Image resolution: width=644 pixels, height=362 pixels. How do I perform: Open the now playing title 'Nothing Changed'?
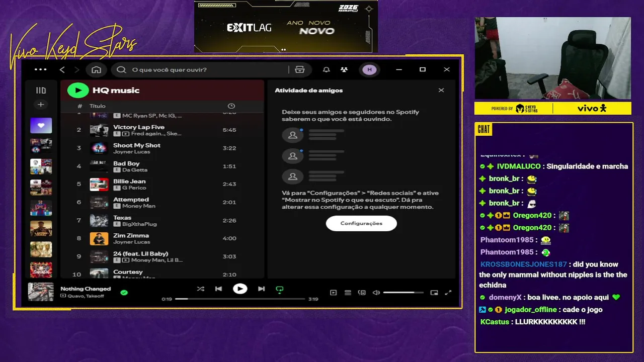point(86,289)
